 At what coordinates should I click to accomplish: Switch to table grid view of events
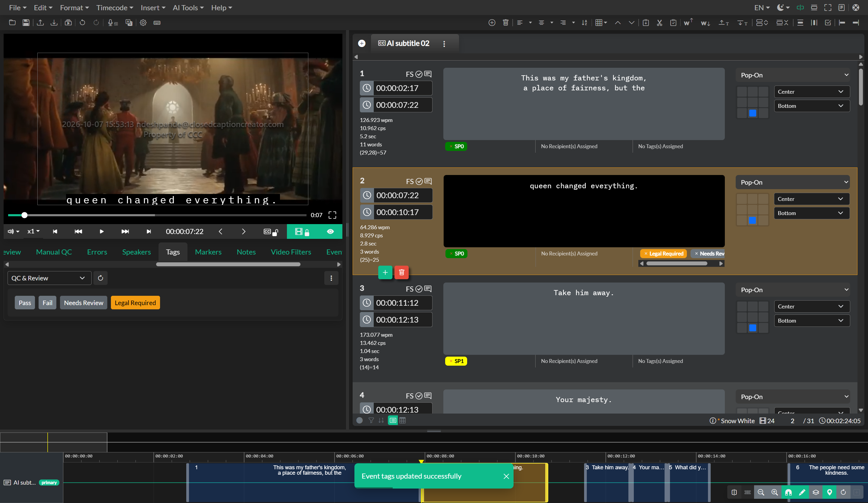[402, 420]
